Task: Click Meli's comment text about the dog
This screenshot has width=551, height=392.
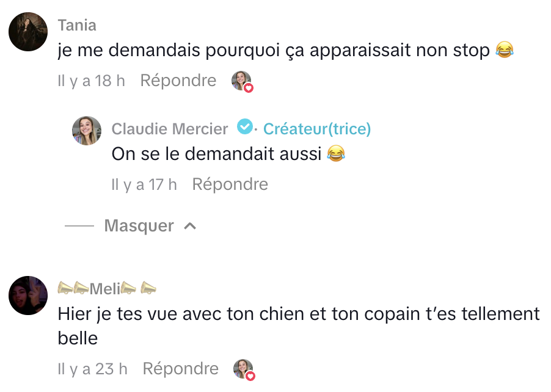Action: click(298, 314)
